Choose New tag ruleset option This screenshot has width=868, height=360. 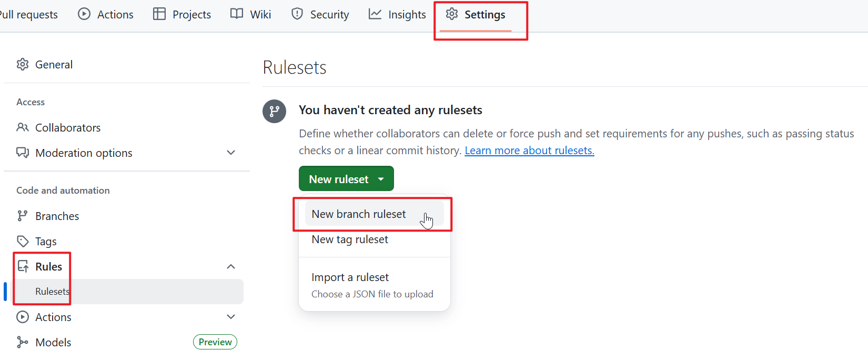click(x=350, y=239)
